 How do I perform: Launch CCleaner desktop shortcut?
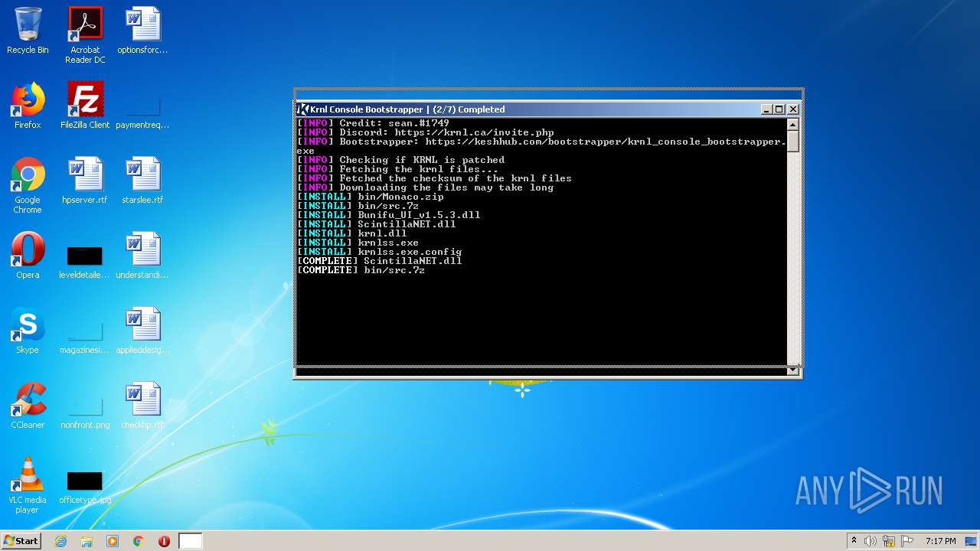tap(28, 406)
